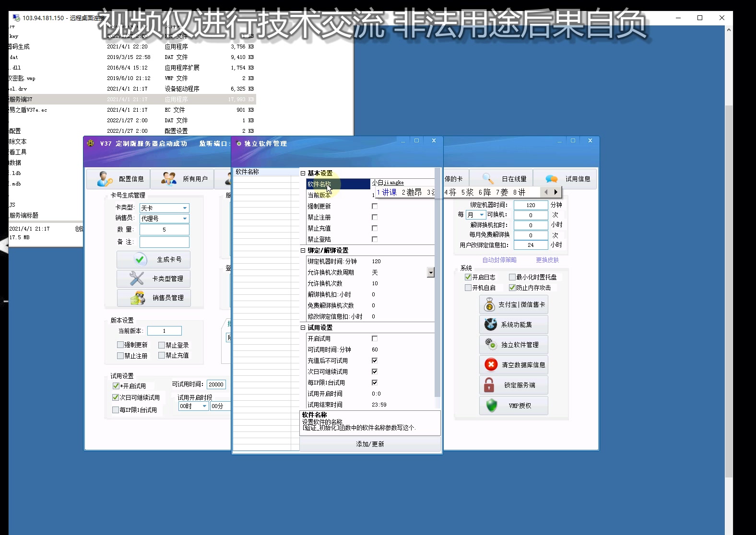The width and height of the screenshot is (756, 535).
Task: Open the 允许换机次数周期 dropdown arrow
Action: click(x=431, y=272)
